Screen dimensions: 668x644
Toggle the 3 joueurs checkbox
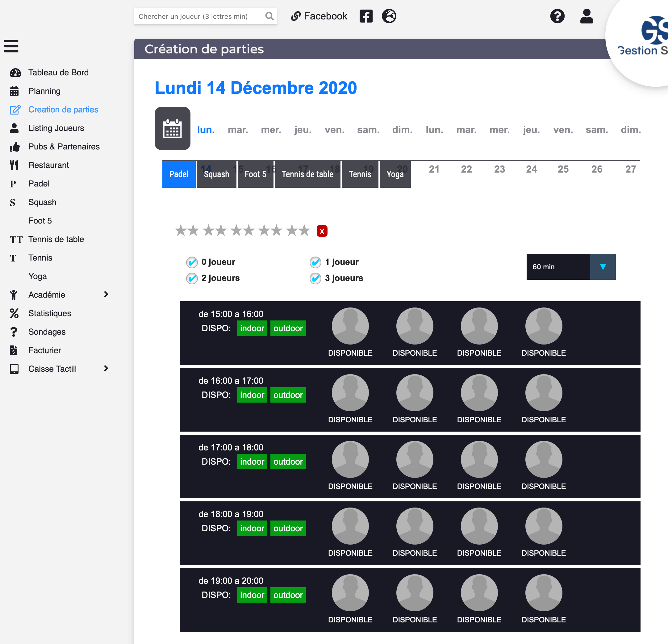[x=315, y=278]
